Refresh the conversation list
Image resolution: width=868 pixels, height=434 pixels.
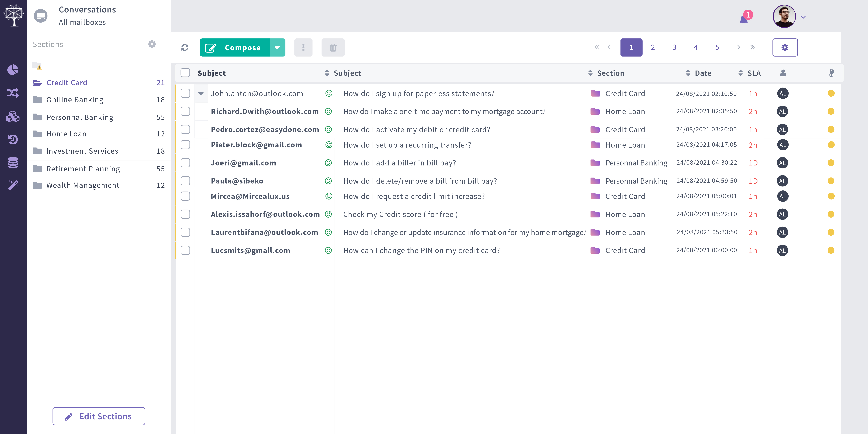[x=185, y=47]
